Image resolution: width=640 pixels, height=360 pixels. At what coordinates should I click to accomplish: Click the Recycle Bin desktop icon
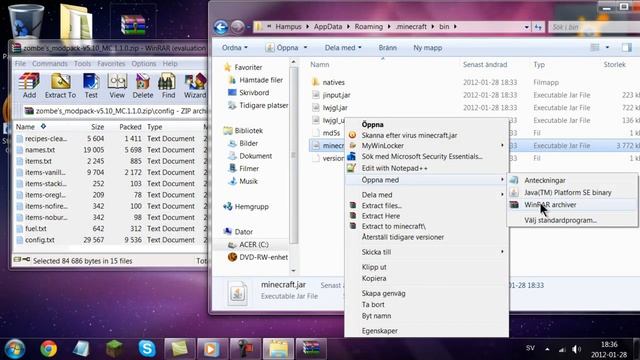(26, 22)
